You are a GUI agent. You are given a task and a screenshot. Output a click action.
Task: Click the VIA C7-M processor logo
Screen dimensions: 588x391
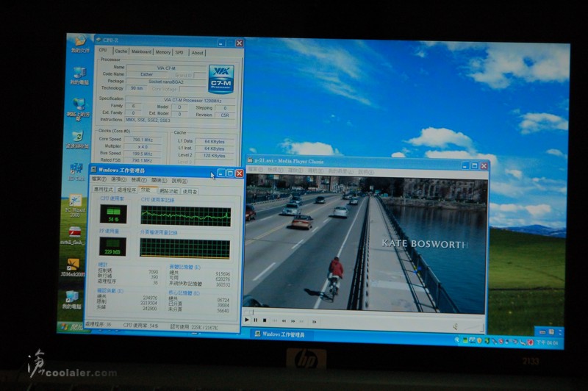(221, 79)
